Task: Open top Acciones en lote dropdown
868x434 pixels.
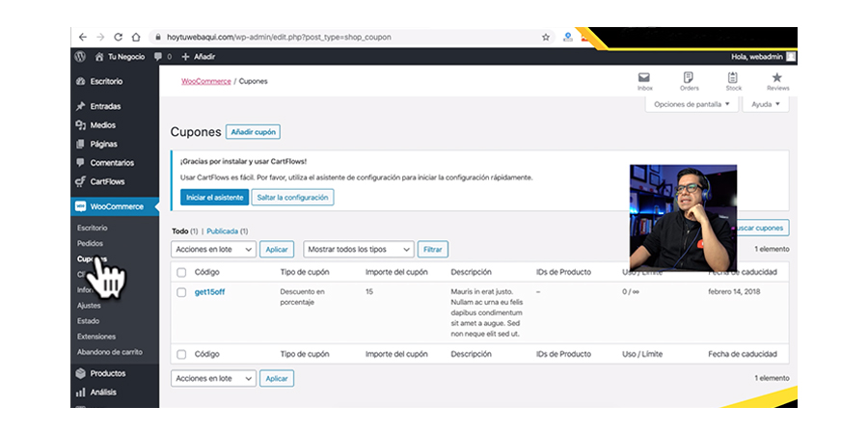Action: [x=214, y=249]
